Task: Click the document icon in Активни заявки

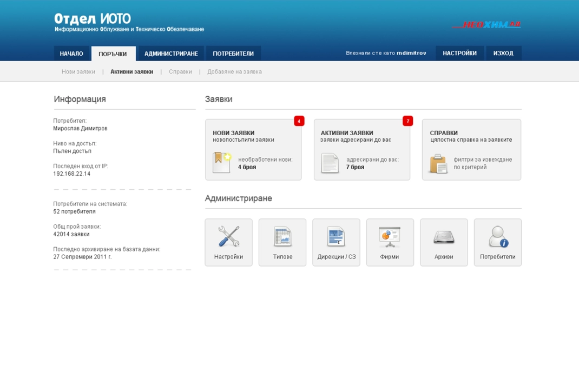Action: [330, 163]
